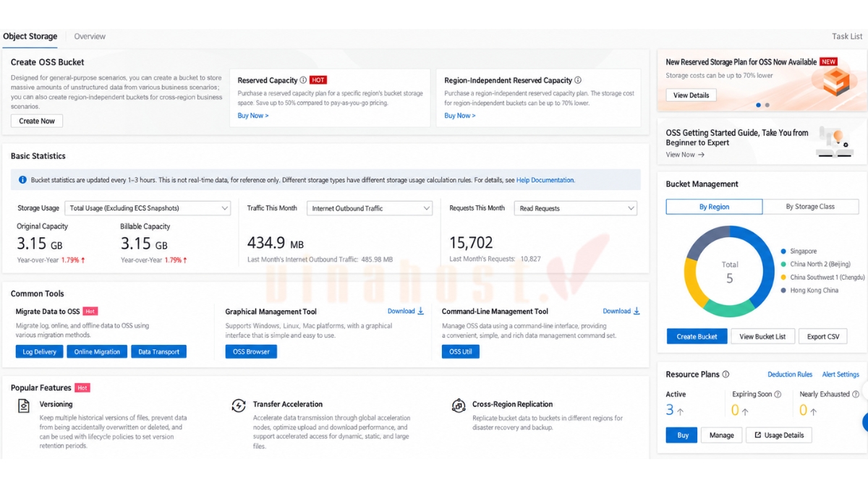Click the Nearly Exhausted count 0

click(803, 411)
